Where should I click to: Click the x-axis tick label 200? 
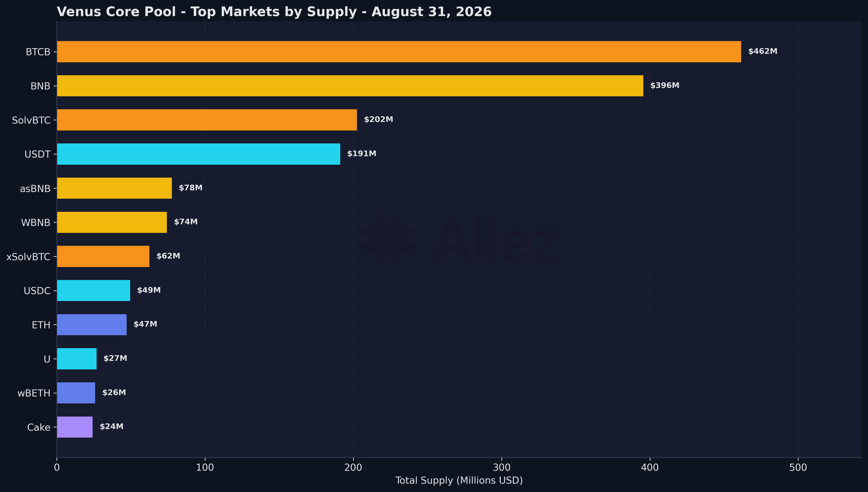pyautogui.click(x=353, y=468)
